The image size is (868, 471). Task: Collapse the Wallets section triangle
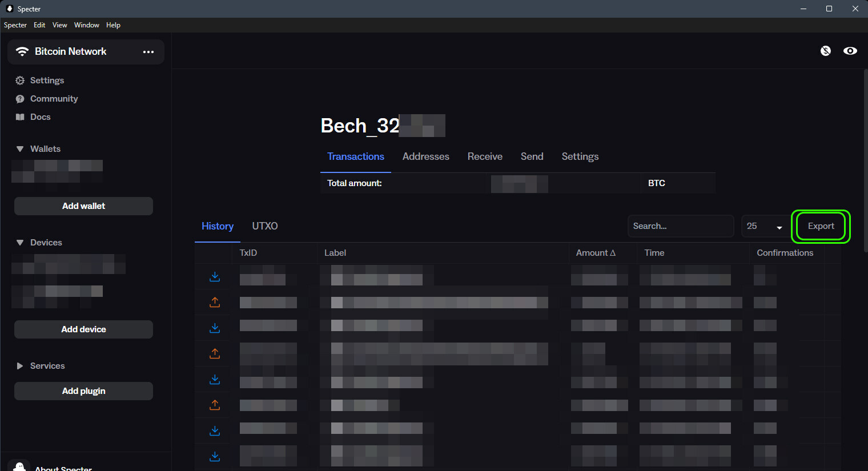(20, 149)
